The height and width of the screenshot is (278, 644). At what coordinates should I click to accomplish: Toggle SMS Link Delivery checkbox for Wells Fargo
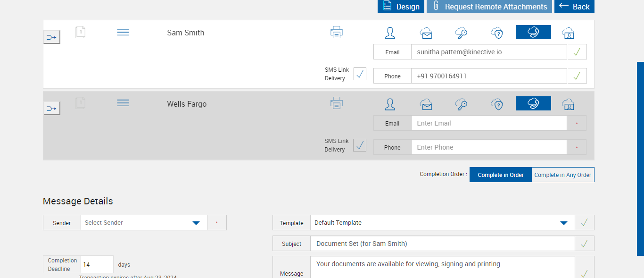tap(360, 145)
